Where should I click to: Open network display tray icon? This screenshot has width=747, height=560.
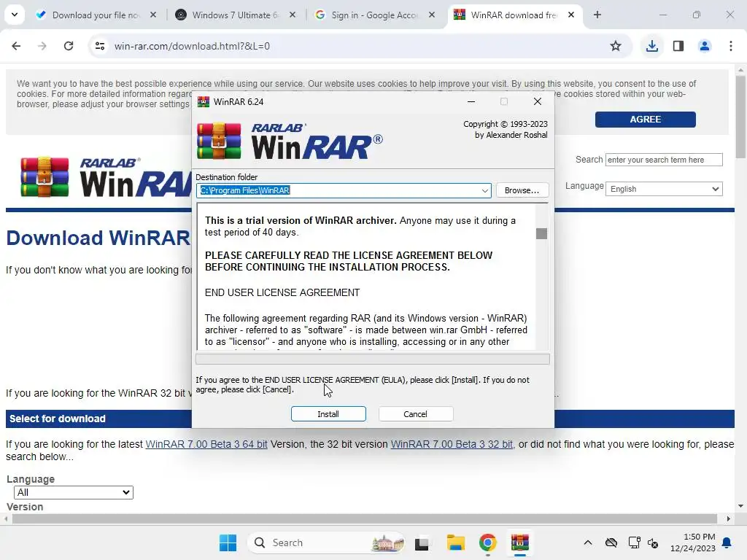tap(634, 542)
